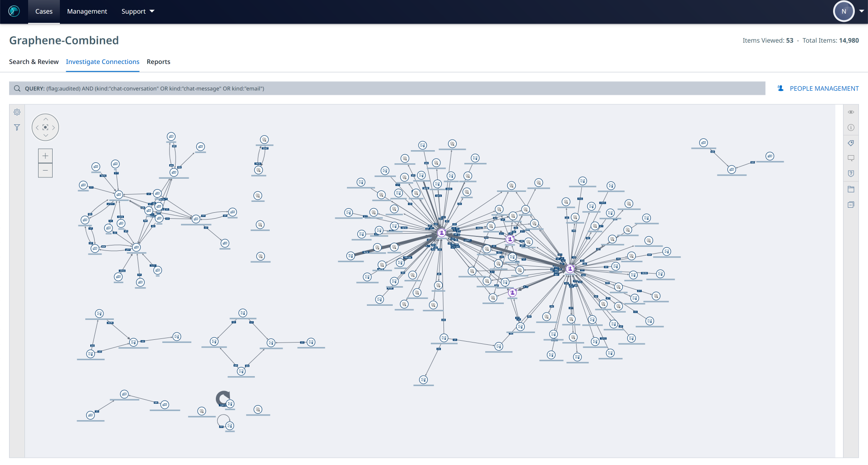Toggle the eye visibility icon

tap(851, 112)
